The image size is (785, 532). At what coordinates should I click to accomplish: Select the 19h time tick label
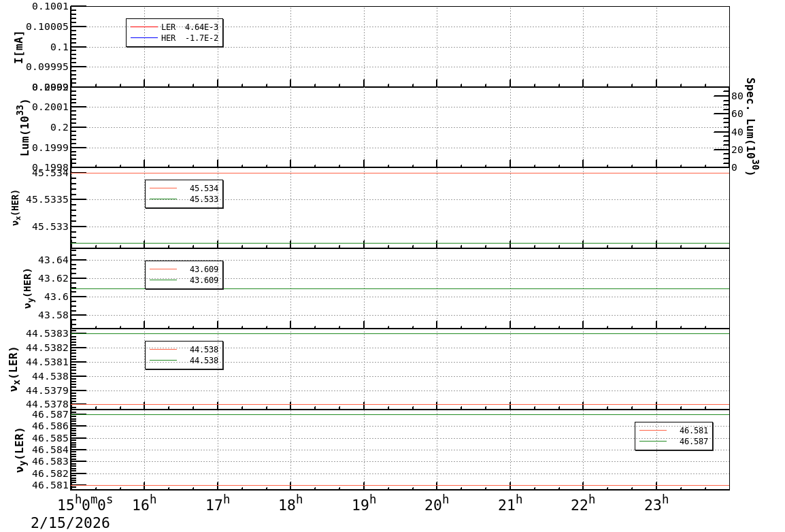pyautogui.click(x=364, y=504)
